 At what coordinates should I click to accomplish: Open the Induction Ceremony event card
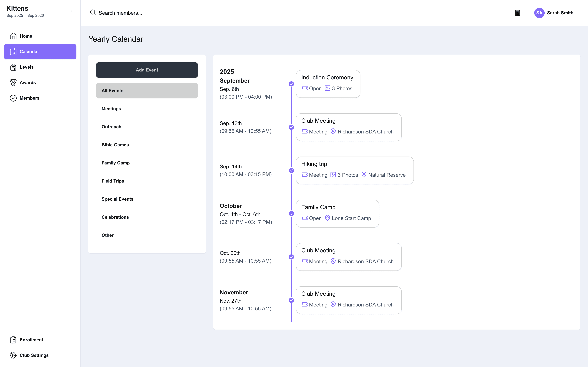[x=328, y=84]
